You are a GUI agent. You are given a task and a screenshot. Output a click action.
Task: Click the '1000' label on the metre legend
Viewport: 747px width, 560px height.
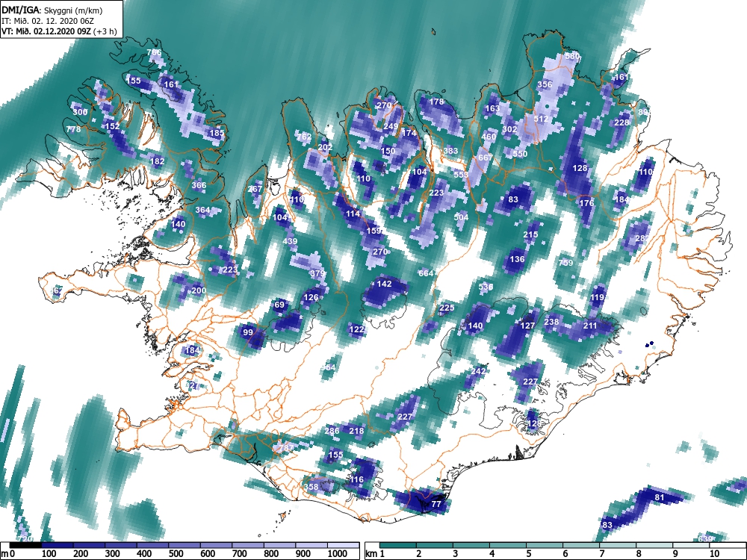pyautogui.click(x=338, y=553)
